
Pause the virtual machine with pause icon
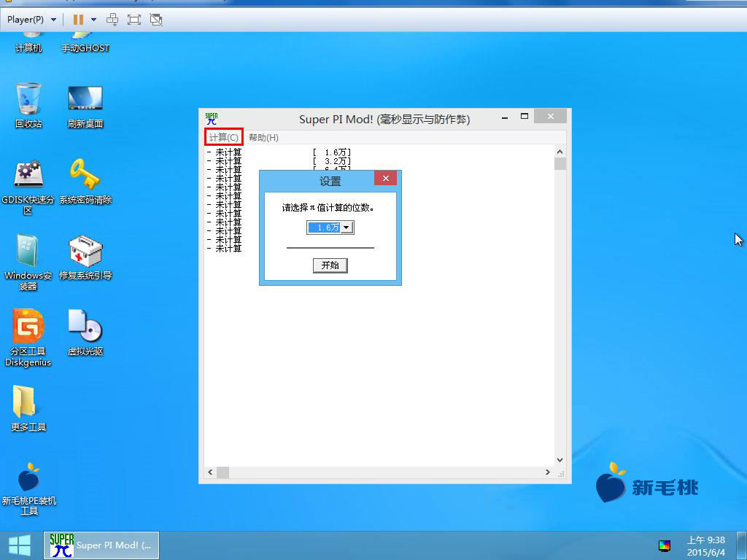click(x=78, y=20)
